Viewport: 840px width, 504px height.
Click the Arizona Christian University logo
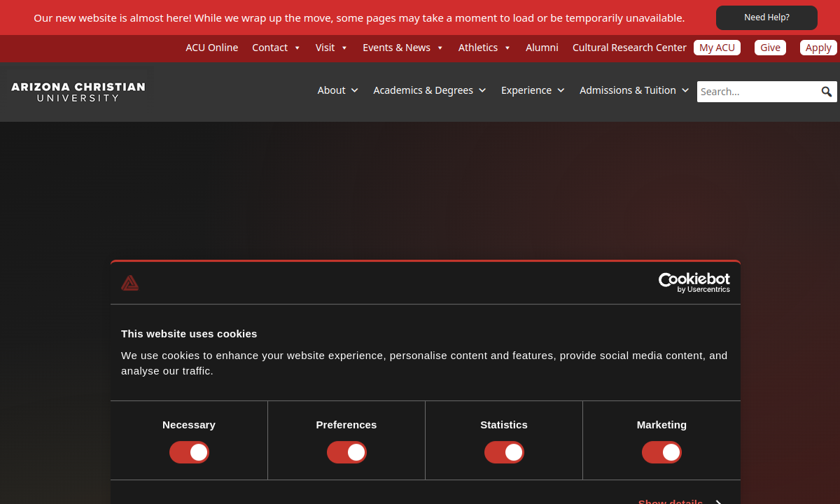[78, 92]
